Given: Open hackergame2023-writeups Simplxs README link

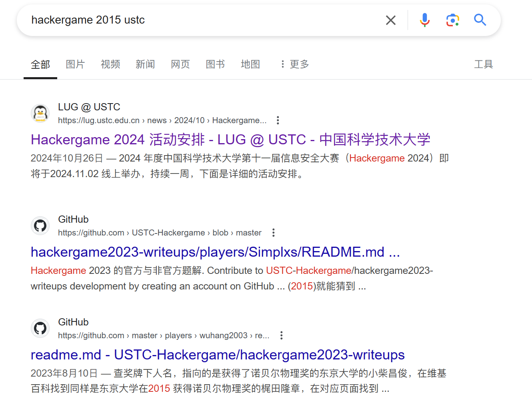Looking at the screenshot, I should tap(215, 252).
